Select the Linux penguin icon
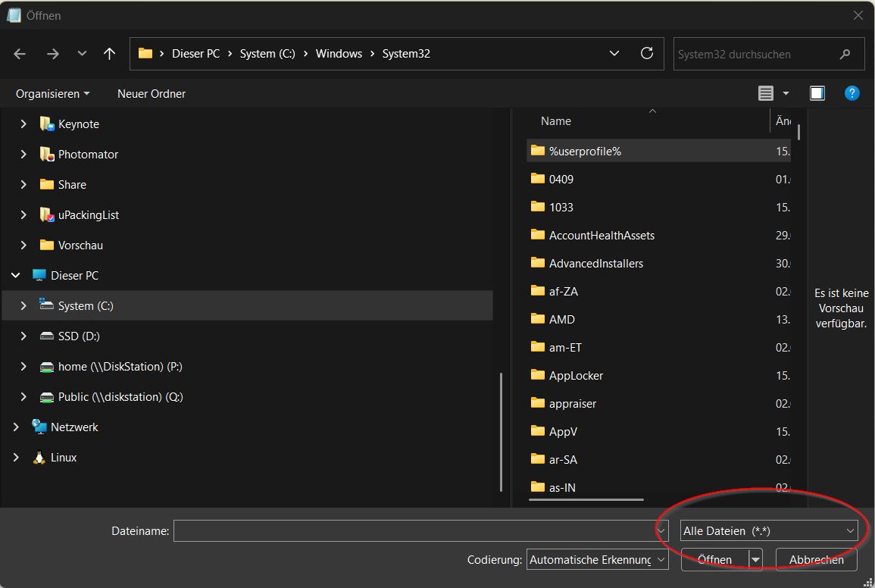This screenshot has height=588, width=875. click(x=39, y=458)
